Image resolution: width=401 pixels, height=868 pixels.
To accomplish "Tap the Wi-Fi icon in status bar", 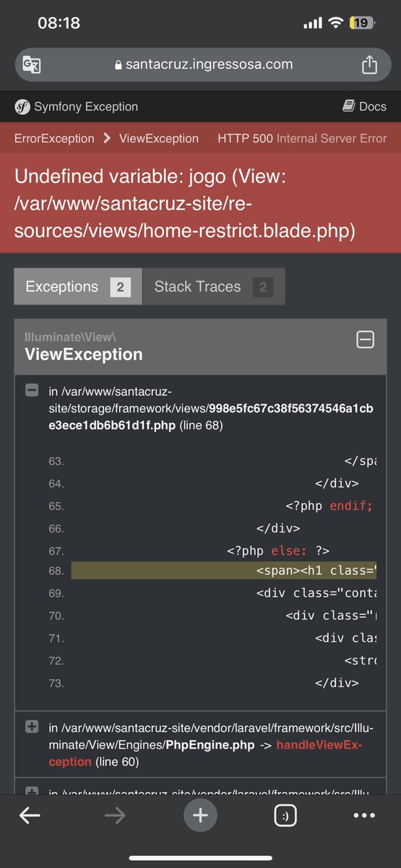I will 335,23.
